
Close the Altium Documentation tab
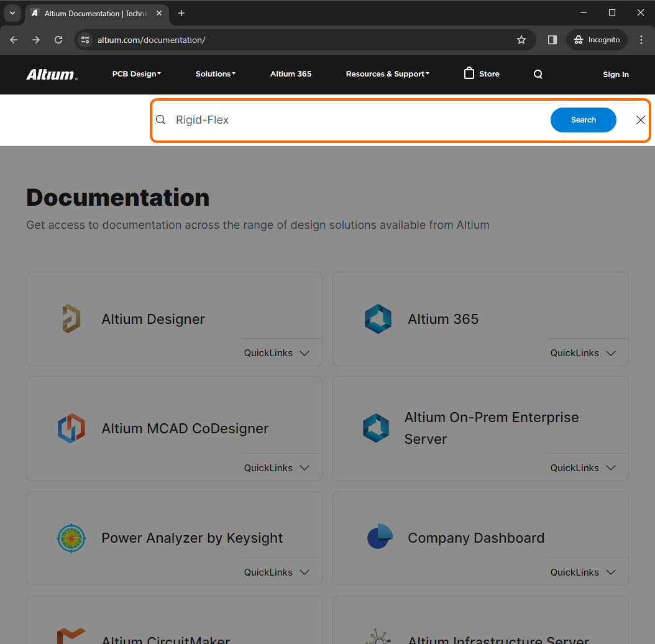coord(159,14)
